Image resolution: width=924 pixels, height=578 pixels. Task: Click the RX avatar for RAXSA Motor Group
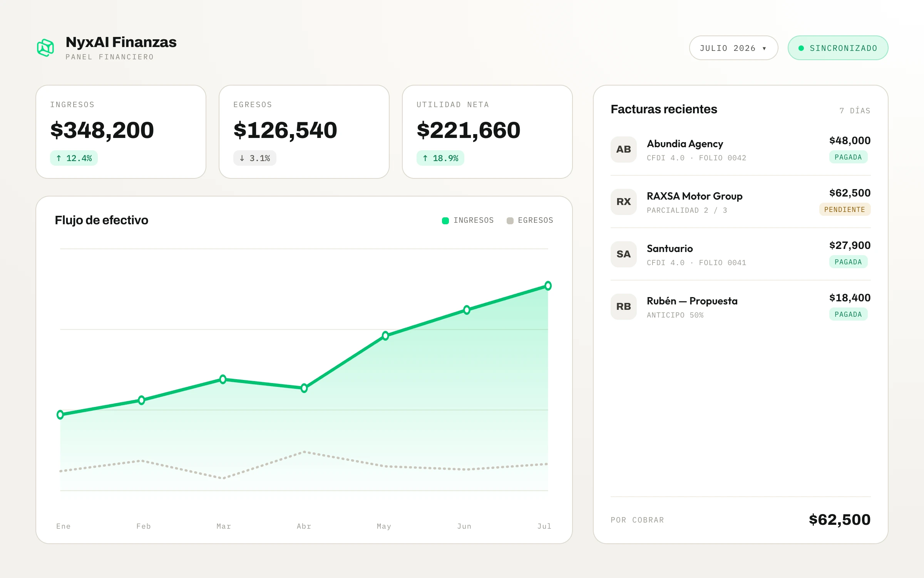click(x=623, y=202)
